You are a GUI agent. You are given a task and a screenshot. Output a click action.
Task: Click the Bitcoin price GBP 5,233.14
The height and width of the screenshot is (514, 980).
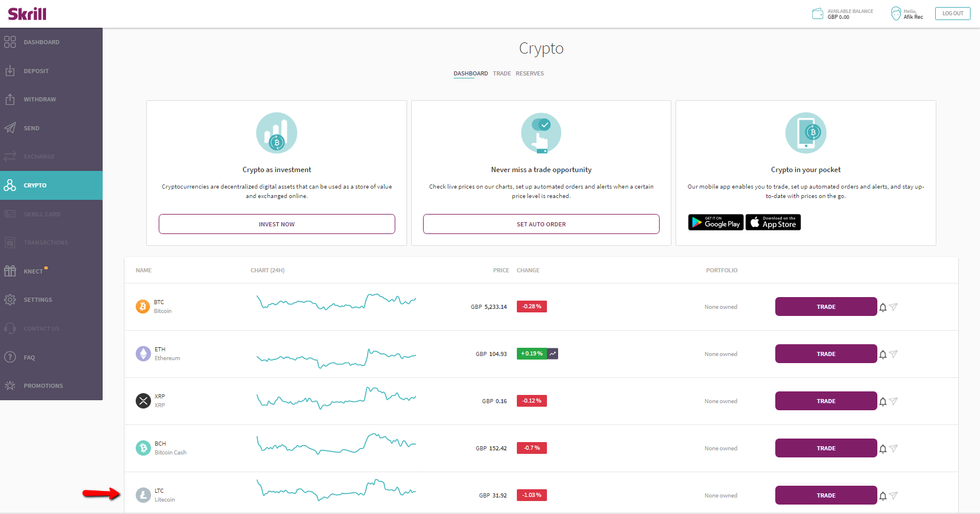click(x=489, y=307)
